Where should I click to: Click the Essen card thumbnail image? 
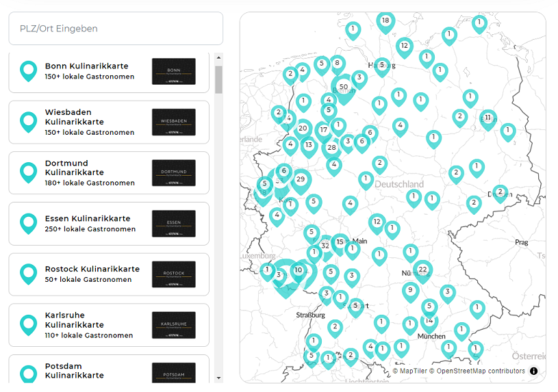[x=173, y=223]
